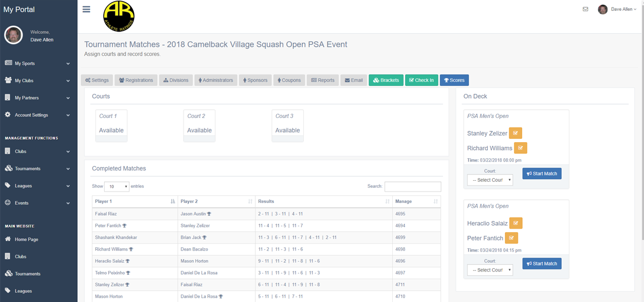Click orange check icon beside Peter Fantich
The height and width of the screenshot is (302, 644).
click(511, 238)
